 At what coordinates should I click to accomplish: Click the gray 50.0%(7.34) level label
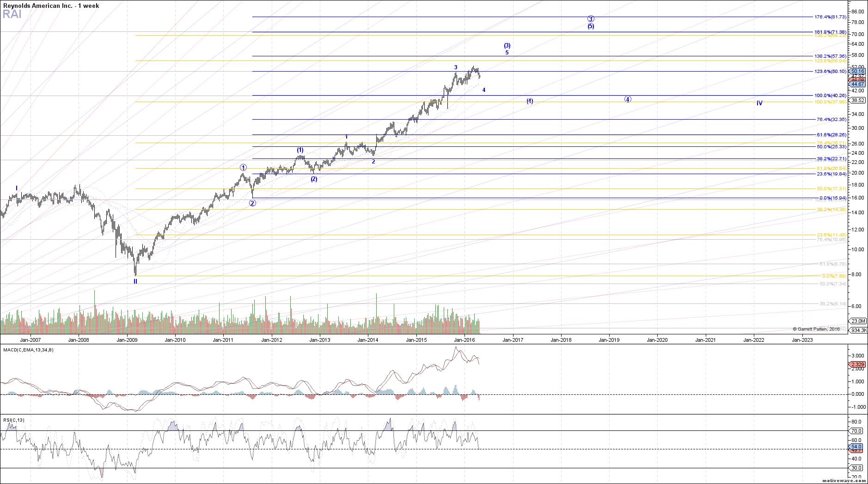tap(833, 284)
